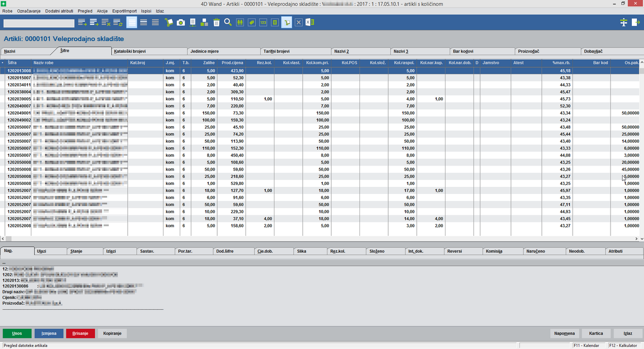This screenshot has height=349, width=644.
Task: Open the Izlazi bottom tab
Action: 119,251
